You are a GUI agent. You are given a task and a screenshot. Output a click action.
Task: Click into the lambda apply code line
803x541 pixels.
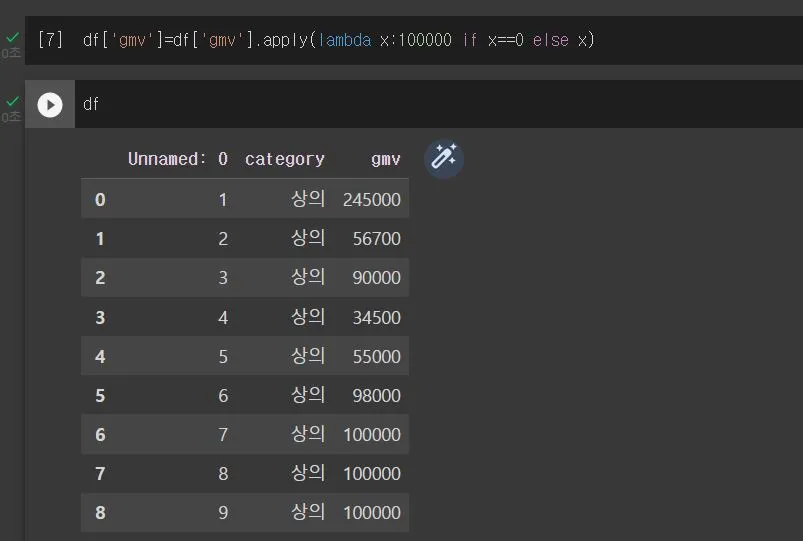(339, 40)
